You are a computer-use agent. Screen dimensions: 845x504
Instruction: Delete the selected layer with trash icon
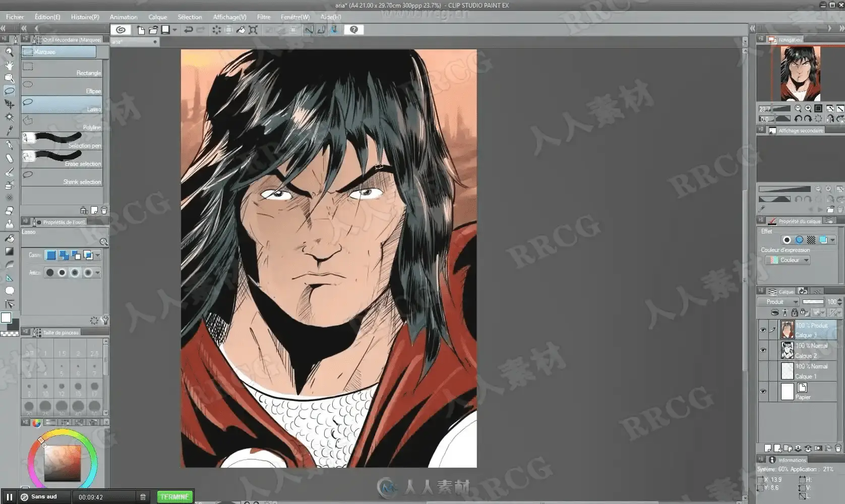coord(838,448)
